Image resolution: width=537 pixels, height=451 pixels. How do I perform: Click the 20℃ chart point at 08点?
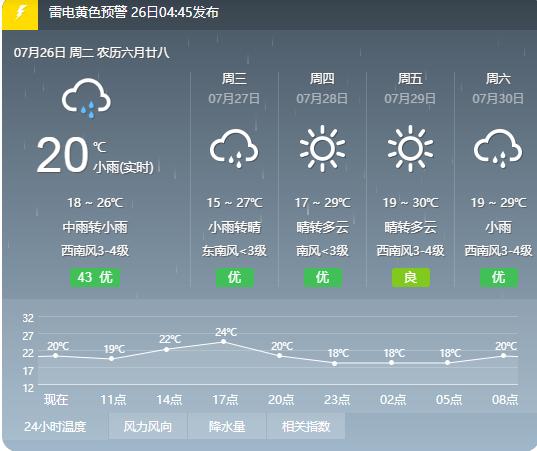pos(503,355)
